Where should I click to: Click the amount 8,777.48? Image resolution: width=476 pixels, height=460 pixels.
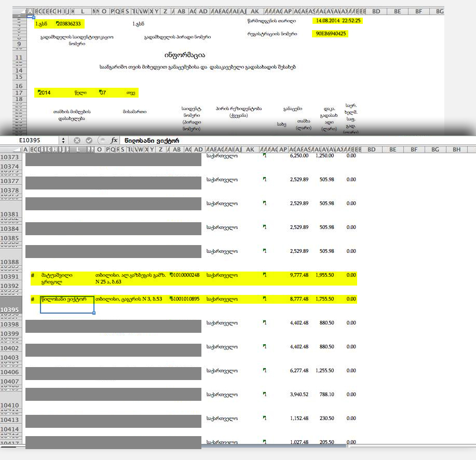(x=299, y=299)
